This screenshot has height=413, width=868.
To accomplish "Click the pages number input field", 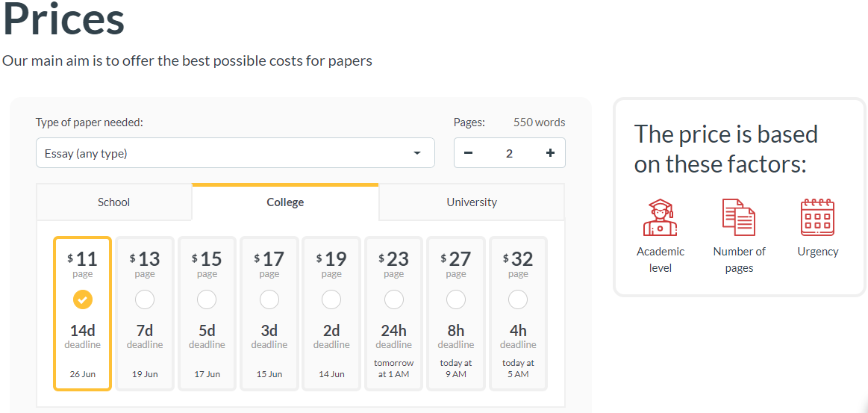I will [509, 153].
